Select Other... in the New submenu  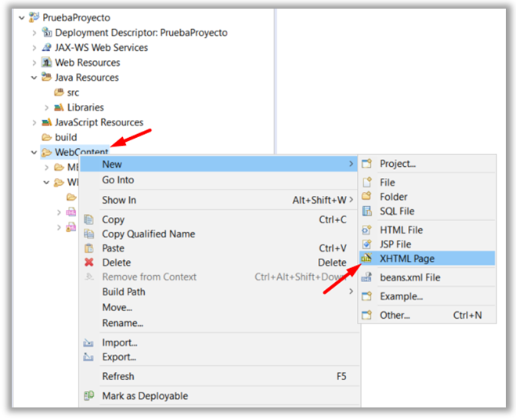[x=395, y=315]
